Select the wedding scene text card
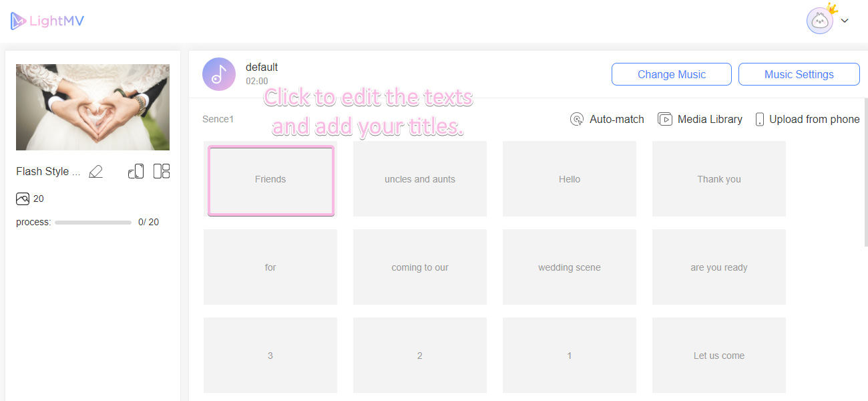The image size is (868, 401). point(569,267)
